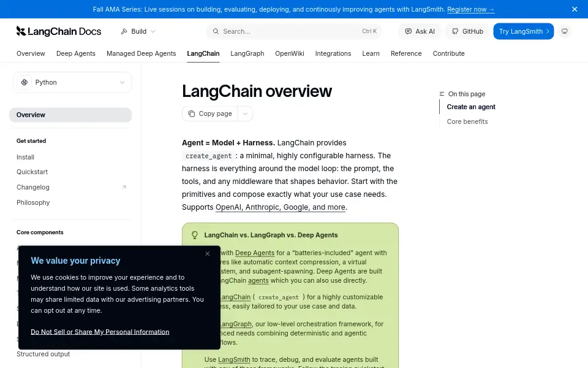Open the Changelog sidebar link
This screenshot has height=368, width=588.
(33, 188)
